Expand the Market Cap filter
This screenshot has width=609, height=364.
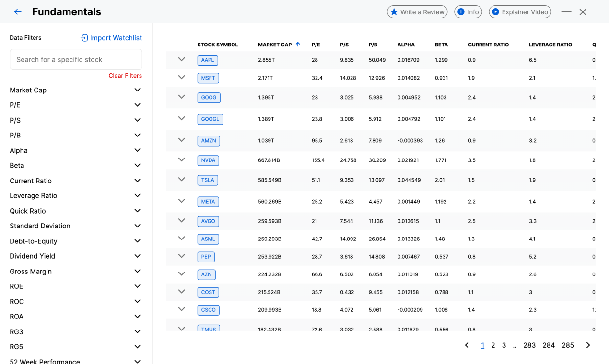click(x=76, y=90)
